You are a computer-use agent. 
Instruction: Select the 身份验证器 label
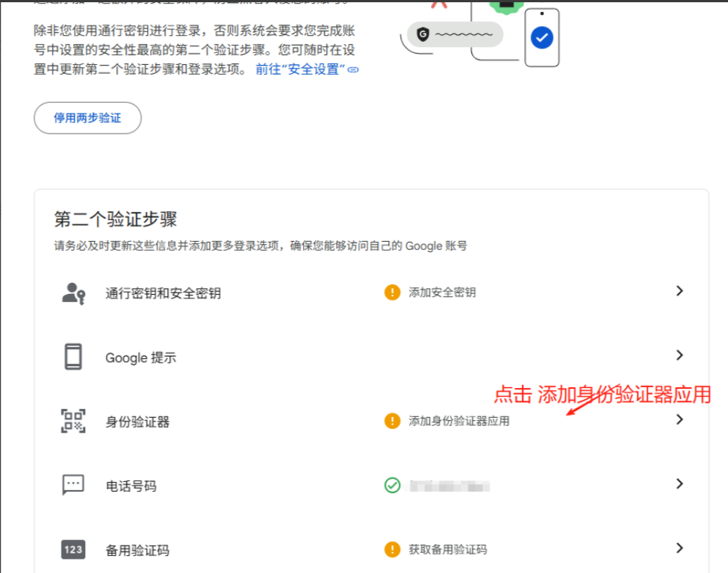click(x=137, y=422)
